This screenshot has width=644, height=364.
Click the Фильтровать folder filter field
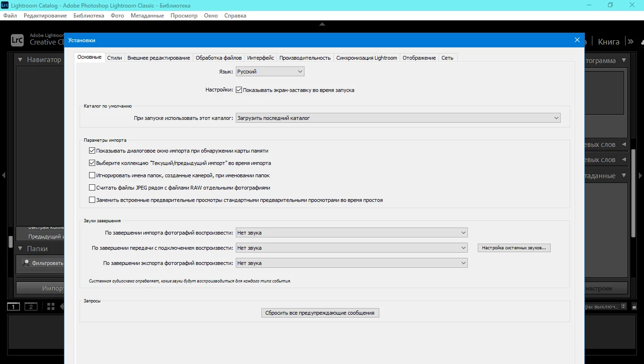tap(43, 263)
